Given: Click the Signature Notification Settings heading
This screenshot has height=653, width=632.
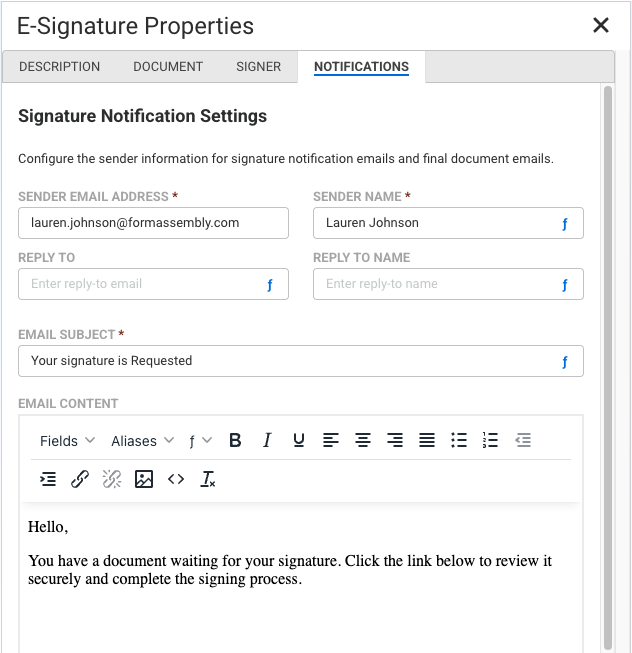Looking at the screenshot, I should click(x=142, y=116).
